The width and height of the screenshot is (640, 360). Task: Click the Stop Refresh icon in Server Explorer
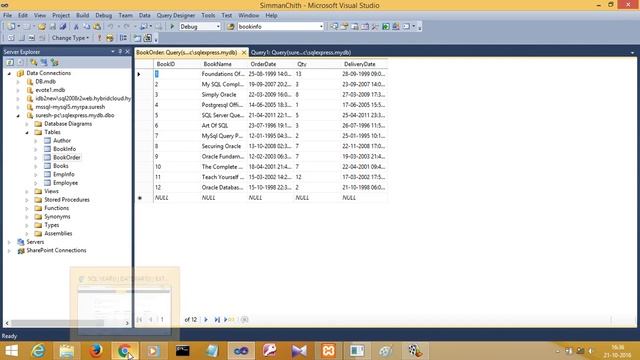point(20,62)
